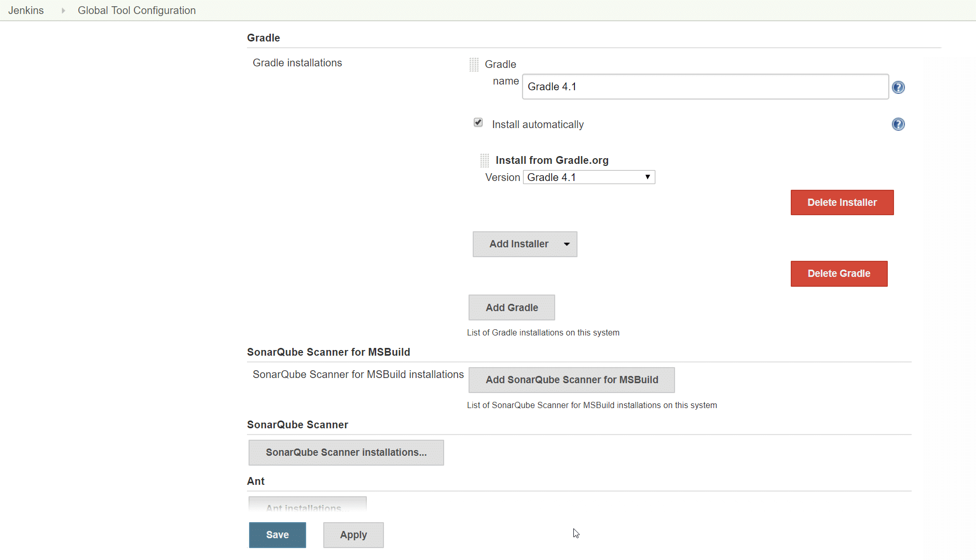The image size is (976, 560).
Task: Uncheck the Install automatically checkbox
Action: click(x=478, y=123)
